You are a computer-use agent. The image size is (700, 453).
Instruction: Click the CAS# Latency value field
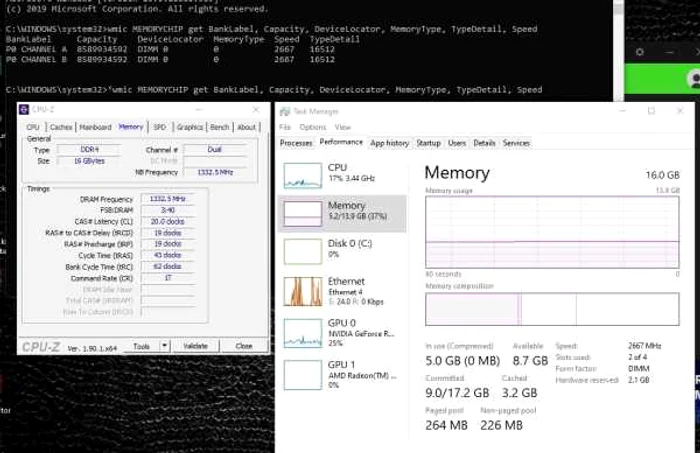(x=168, y=221)
